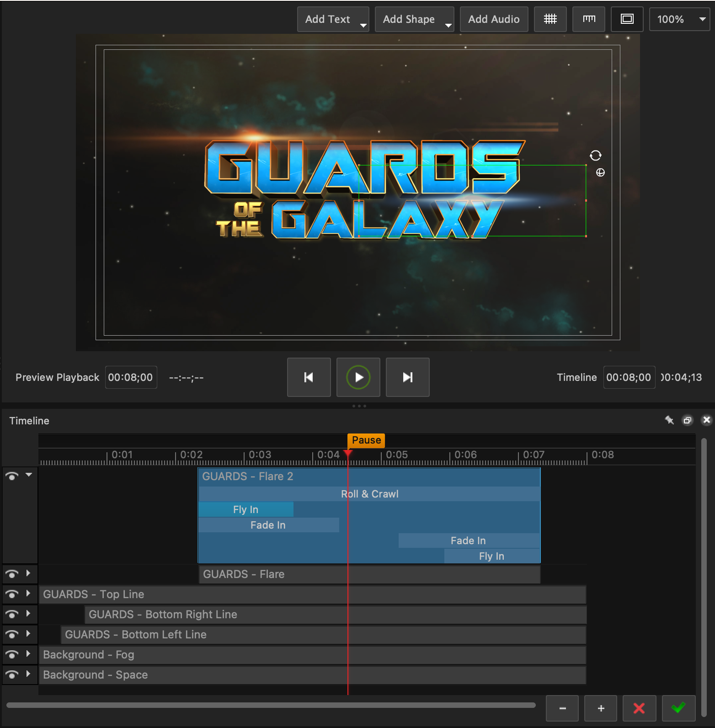
Task: Click the anchor point handle icon
Action: pyautogui.click(x=600, y=172)
